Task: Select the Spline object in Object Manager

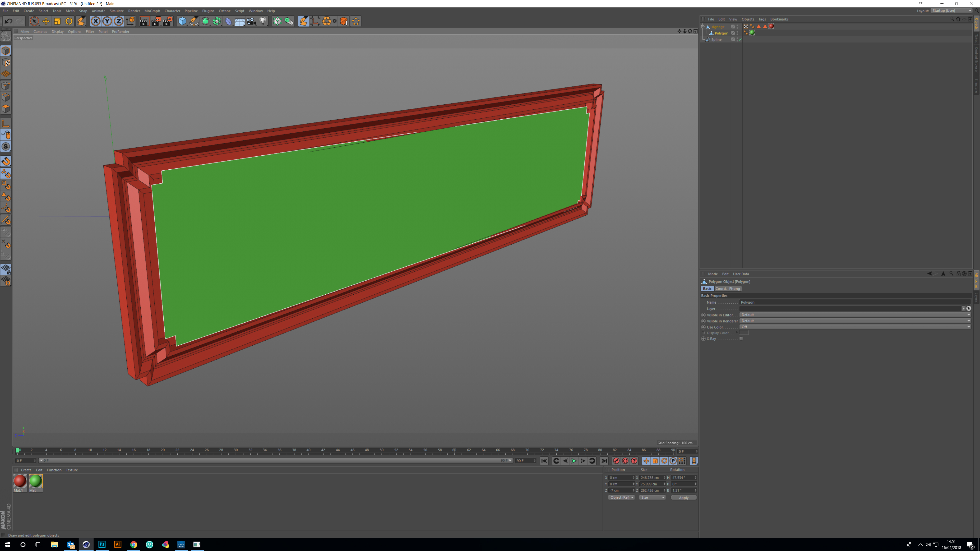Action: click(716, 40)
